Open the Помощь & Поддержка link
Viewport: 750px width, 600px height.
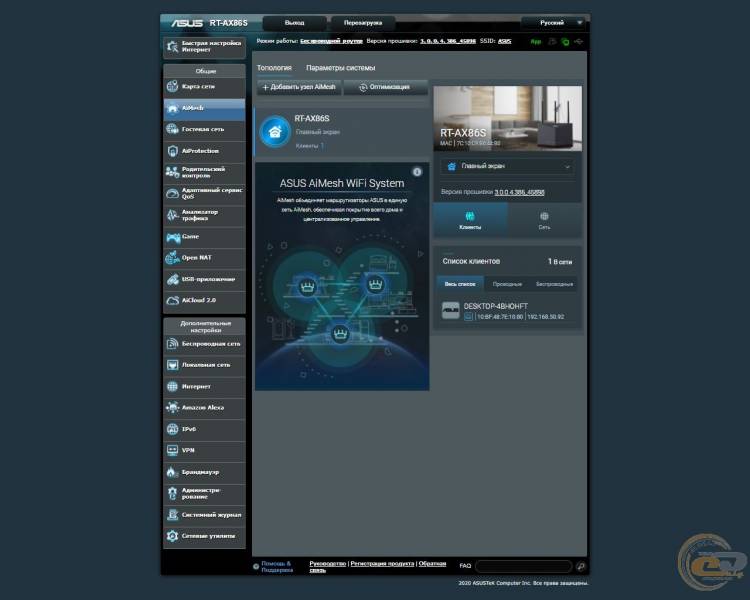click(277, 567)
